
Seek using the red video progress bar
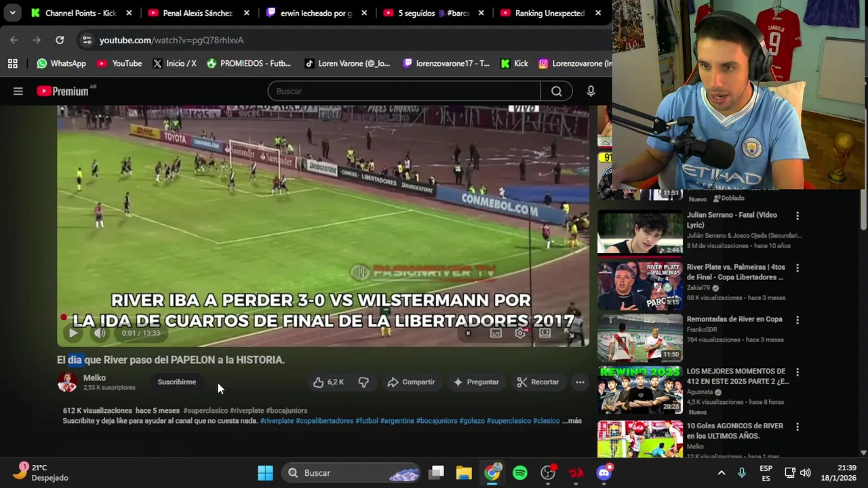click(323, 317)
